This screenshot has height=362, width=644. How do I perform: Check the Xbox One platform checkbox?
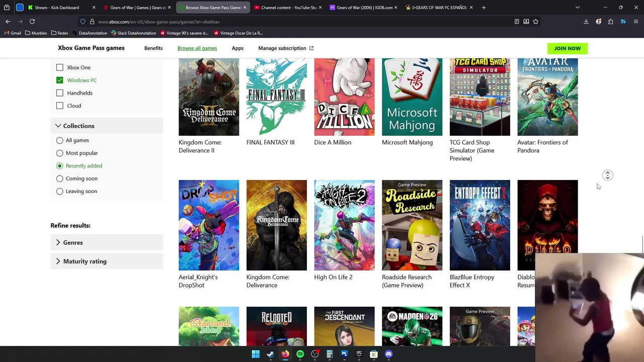(60, 67)
